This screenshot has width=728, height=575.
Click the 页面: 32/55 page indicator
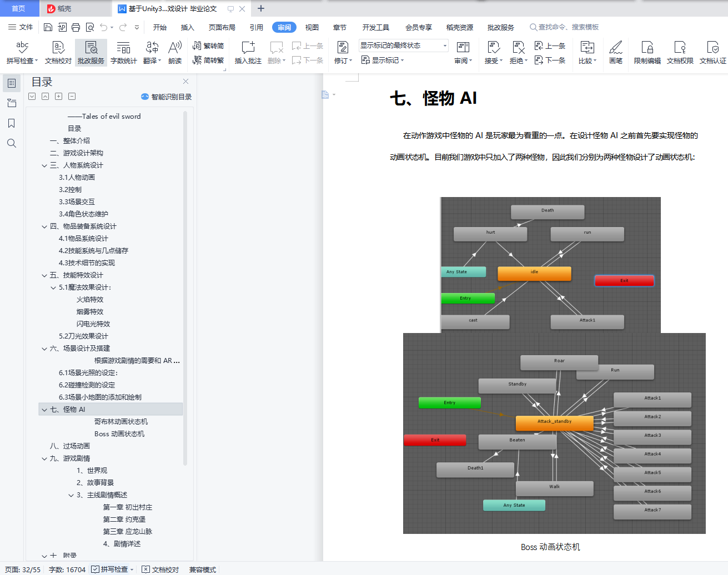(x=23, y=569)
